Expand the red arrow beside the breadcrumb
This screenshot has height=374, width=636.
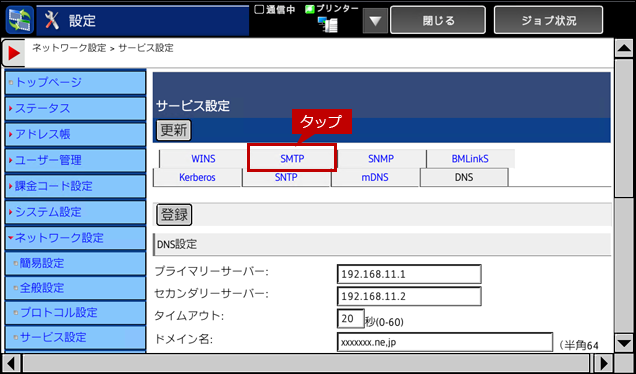(14, 53)
